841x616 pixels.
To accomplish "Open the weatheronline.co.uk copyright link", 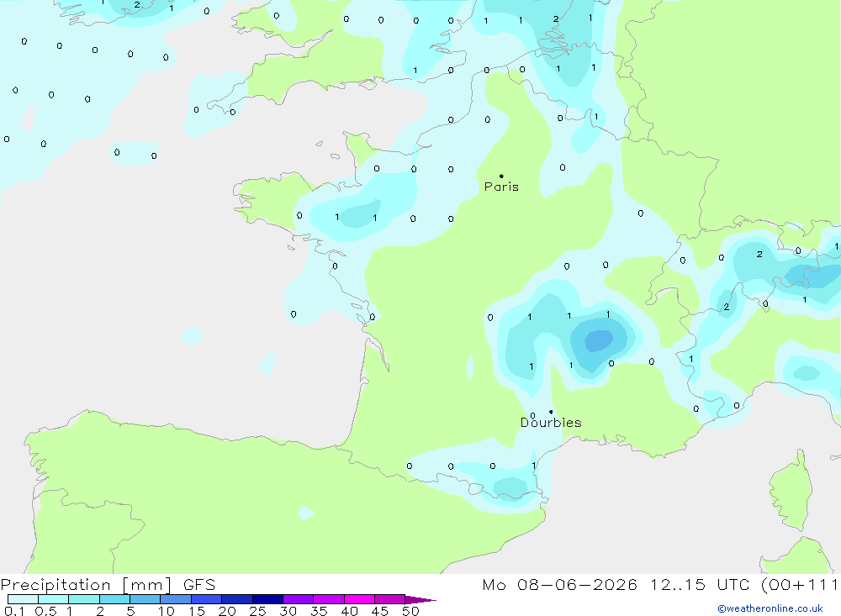I will 770,608.
